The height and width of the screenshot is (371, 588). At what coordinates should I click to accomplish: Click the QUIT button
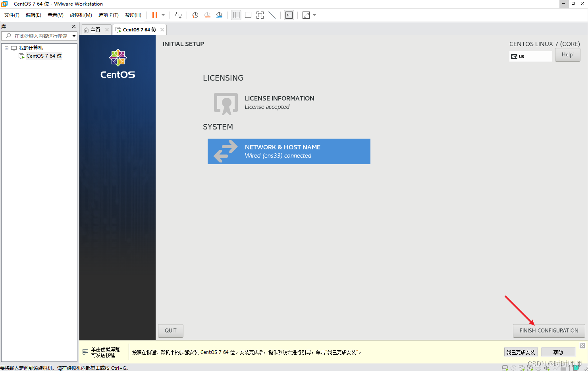tap(171, 330)
